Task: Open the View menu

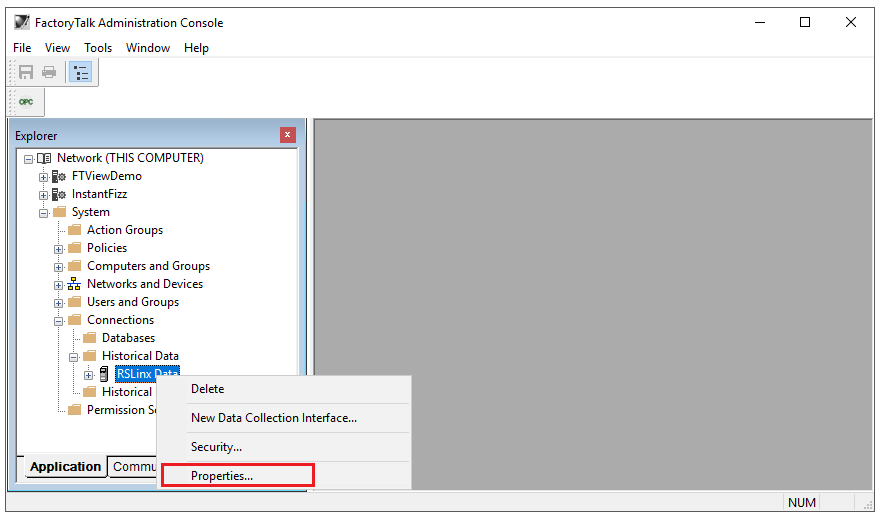Action: (x=57, y=48)
